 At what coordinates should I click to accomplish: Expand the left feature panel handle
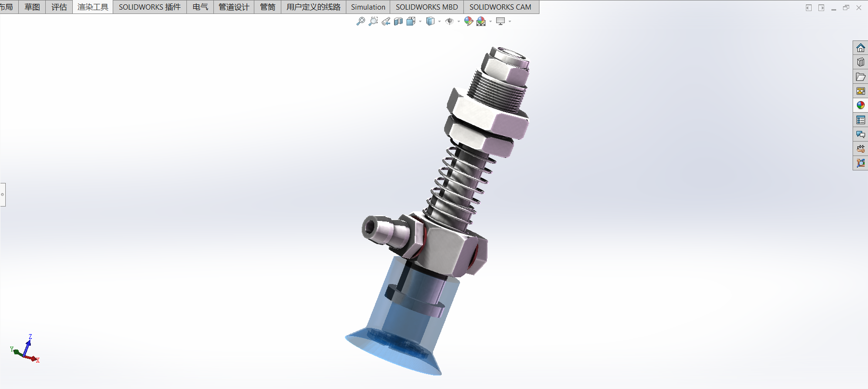[2, 194]
